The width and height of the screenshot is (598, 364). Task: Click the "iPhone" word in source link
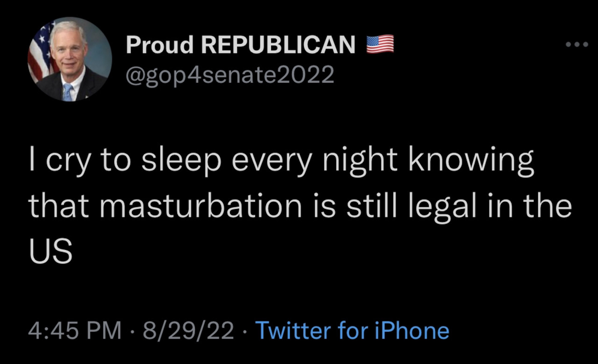412,331
